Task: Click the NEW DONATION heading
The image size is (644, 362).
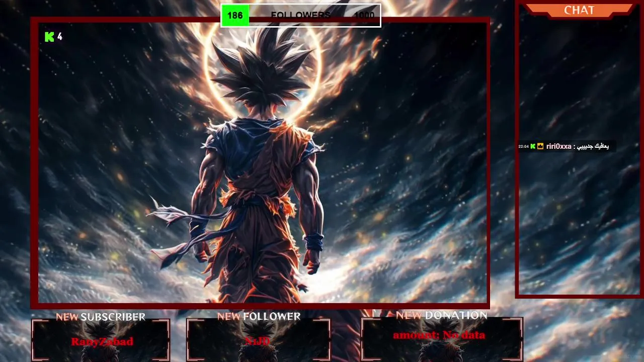Action: tap(441, 315)
